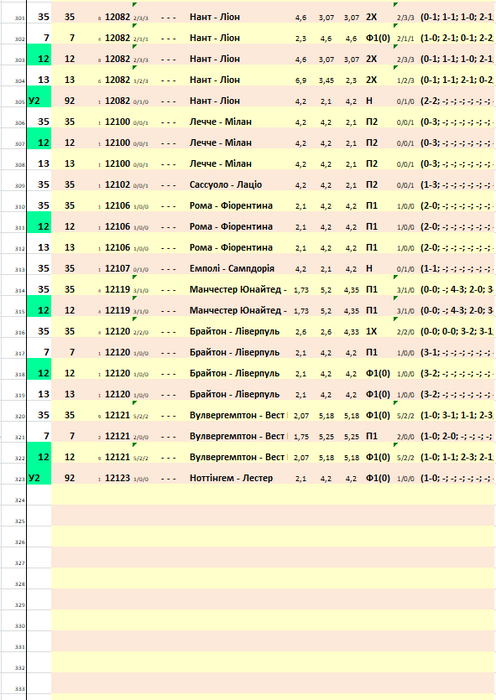
Task: Click the 92 cell in row 305
Action: click(69, 101)
